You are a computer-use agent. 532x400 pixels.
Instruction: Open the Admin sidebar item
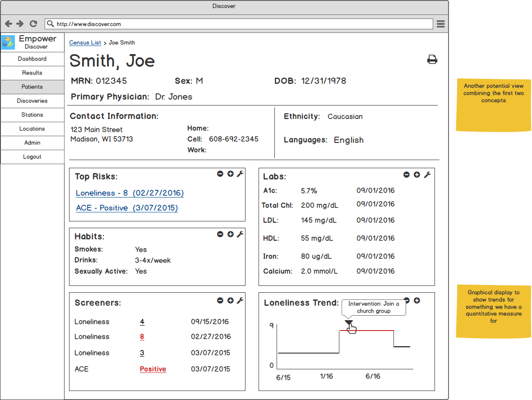32,143
